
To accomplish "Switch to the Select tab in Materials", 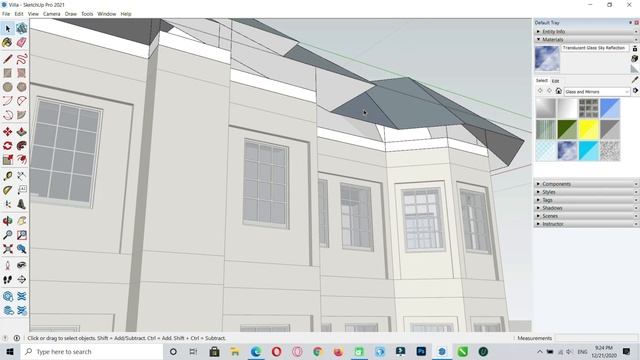I will tap(542, 81).
